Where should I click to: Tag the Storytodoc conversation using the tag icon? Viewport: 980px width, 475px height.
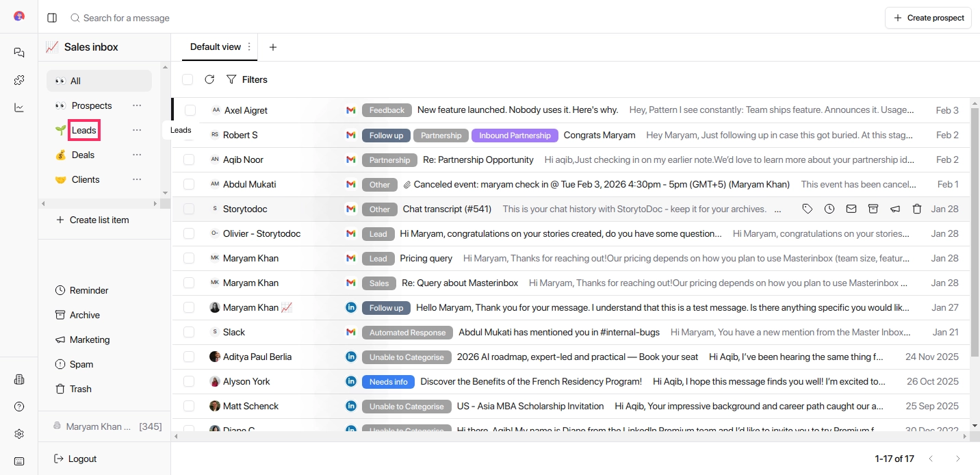[x=808, y=209]
